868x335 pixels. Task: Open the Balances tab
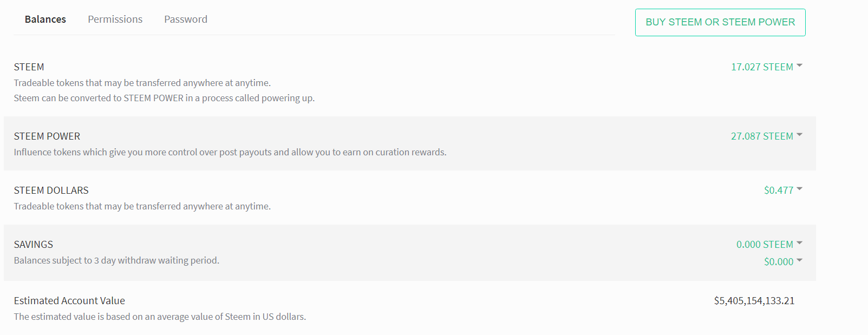click(45, 19)
